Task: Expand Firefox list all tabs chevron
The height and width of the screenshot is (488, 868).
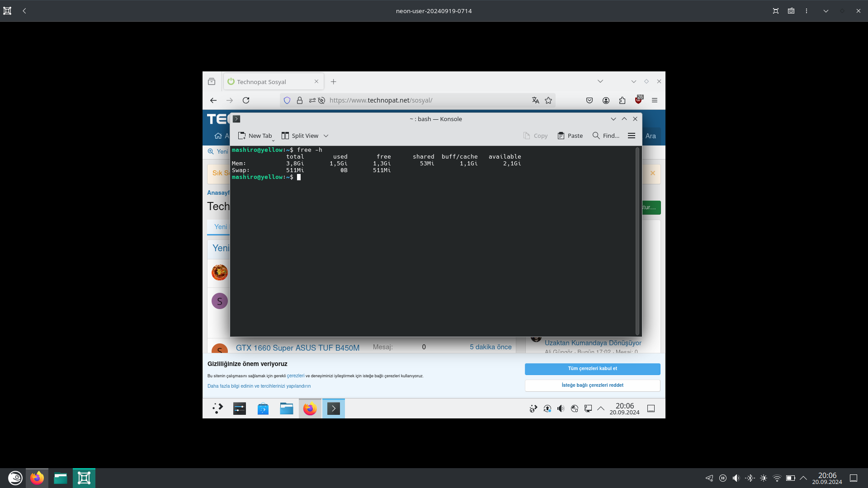Action: [600, 81]
